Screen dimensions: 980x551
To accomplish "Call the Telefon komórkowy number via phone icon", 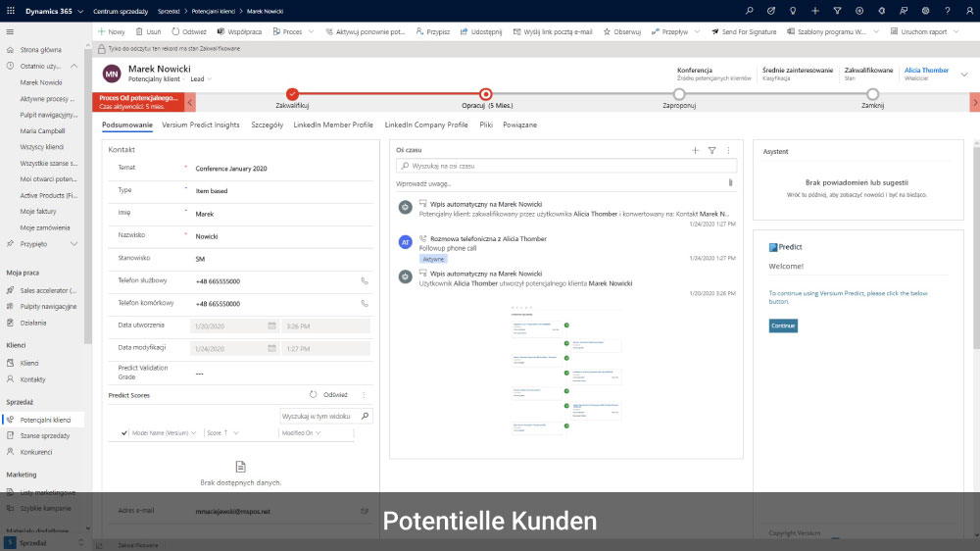I will coord(365,304).
